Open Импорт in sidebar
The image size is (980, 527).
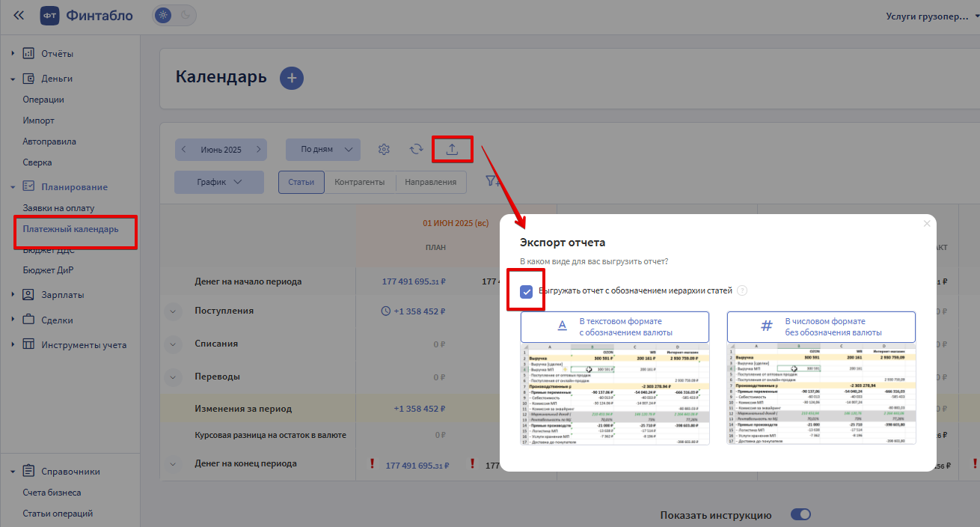38,121
